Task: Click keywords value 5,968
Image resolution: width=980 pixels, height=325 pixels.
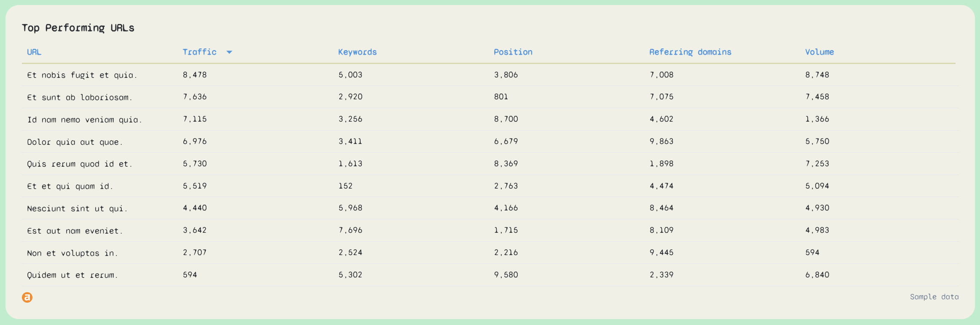Action: (x=350, y=208)
